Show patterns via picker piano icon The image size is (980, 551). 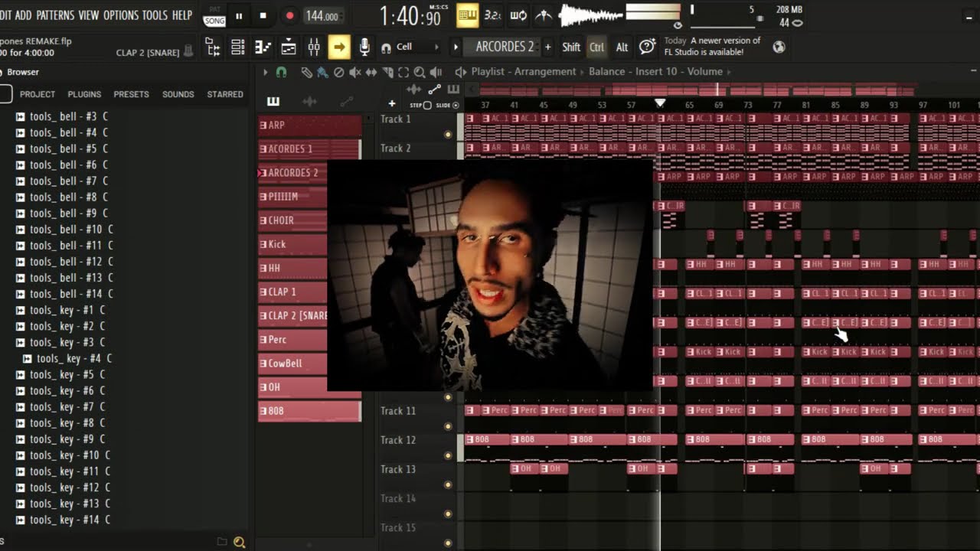(273, 101)
